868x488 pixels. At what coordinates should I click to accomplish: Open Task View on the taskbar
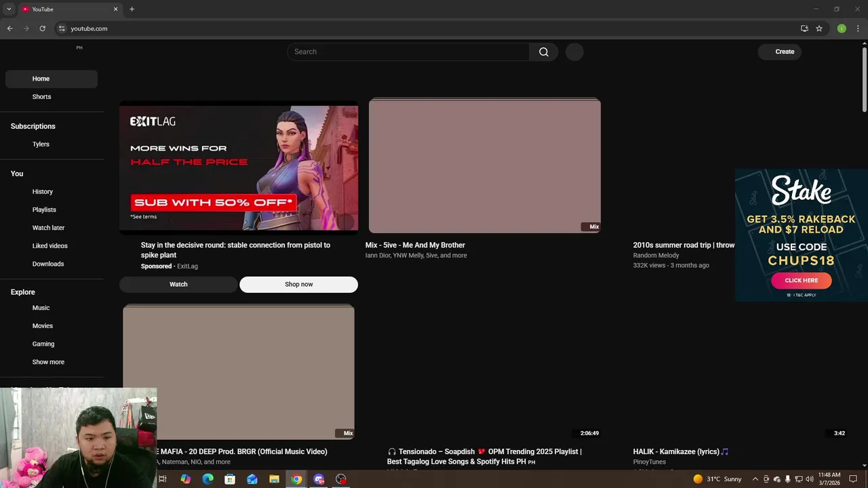point(163,479)
